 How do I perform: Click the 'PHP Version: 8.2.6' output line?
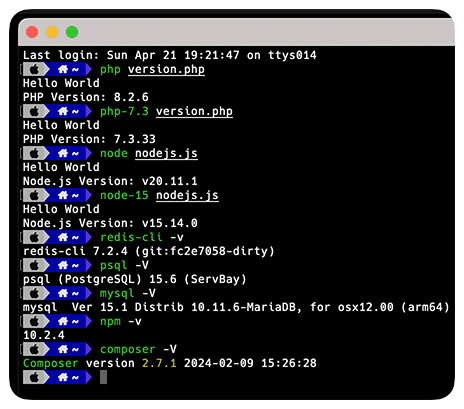86,97
